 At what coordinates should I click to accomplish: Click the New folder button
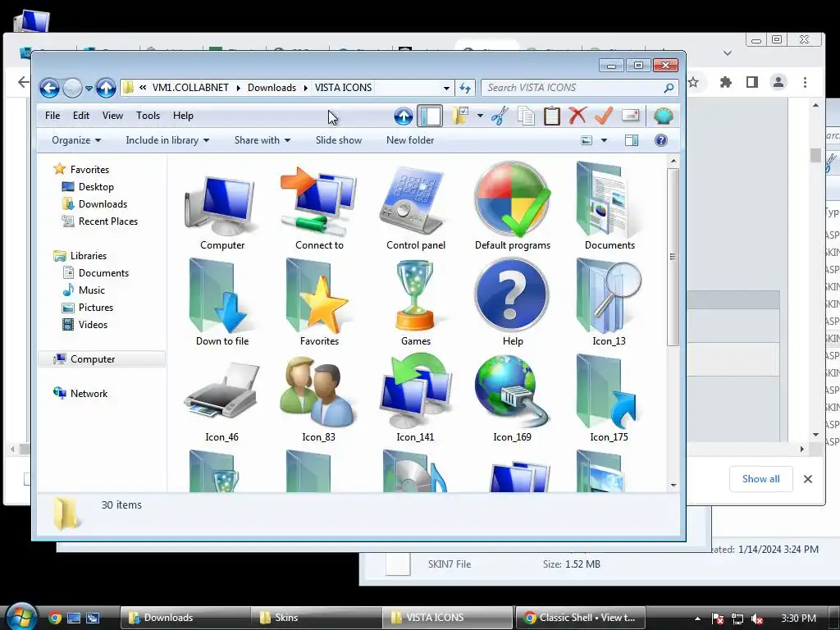pyautogui.click(x=410, y=140)
